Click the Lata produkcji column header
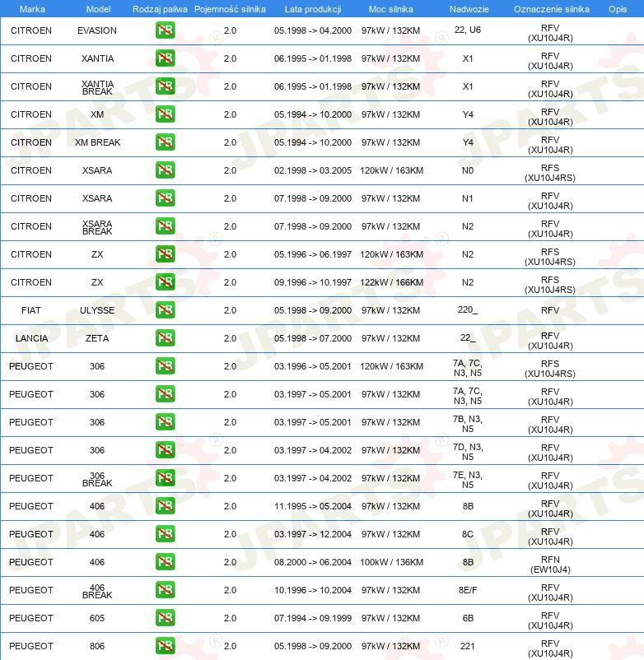The image size is (644, 660). tap(312, 9)
